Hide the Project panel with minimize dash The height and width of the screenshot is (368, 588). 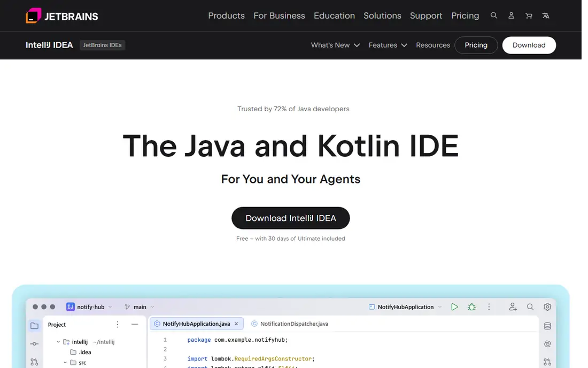click(x=135, y=324)
